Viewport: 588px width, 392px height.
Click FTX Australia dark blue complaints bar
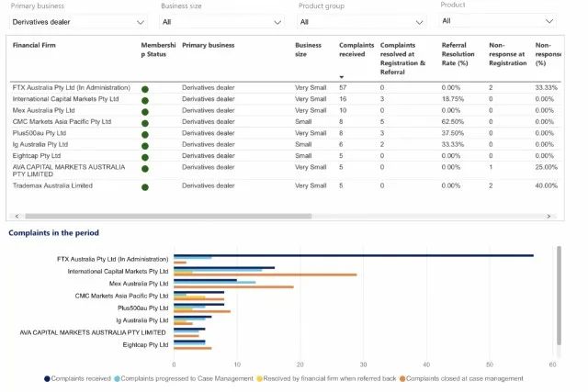354,255
